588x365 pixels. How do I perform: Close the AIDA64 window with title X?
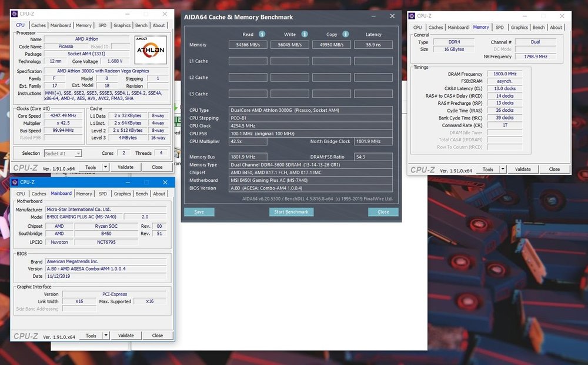[392, 16]
